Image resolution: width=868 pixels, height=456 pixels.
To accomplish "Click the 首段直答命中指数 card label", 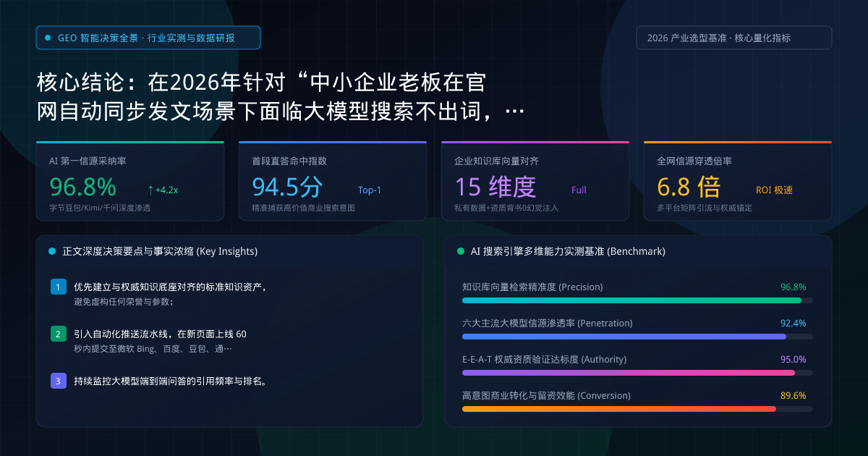I will (x=289, y=161).
